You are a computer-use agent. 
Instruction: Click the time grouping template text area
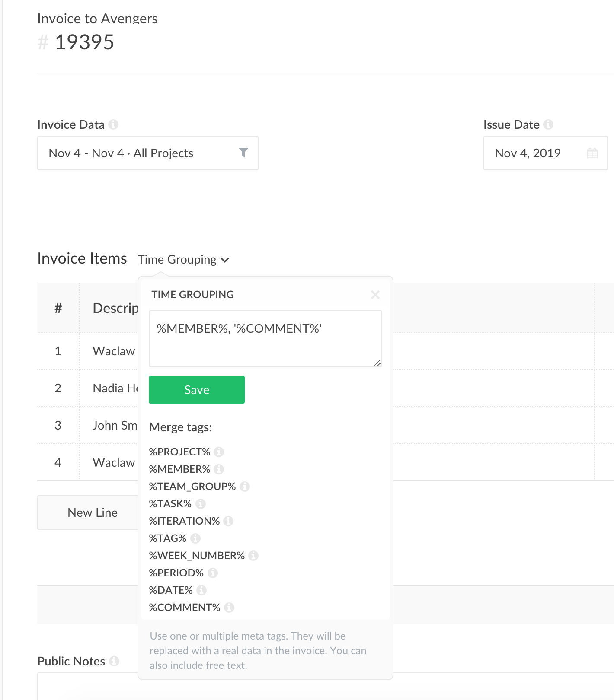click(265, 339)
